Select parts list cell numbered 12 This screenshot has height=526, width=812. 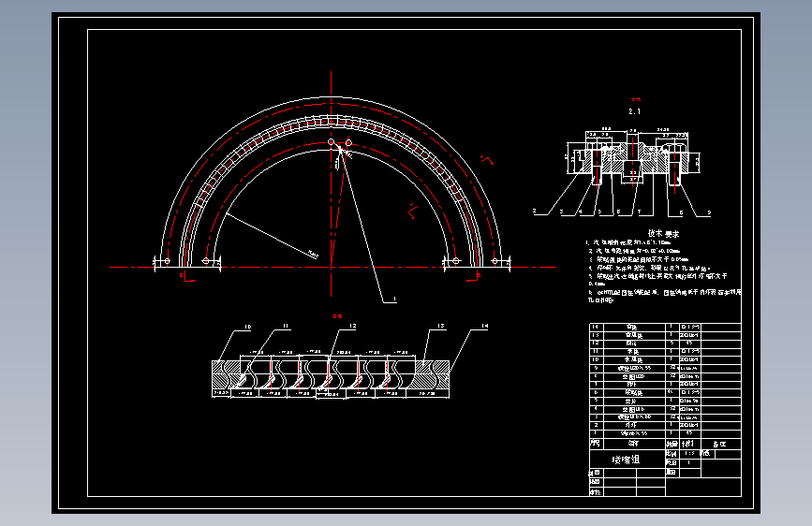(595, 343)
